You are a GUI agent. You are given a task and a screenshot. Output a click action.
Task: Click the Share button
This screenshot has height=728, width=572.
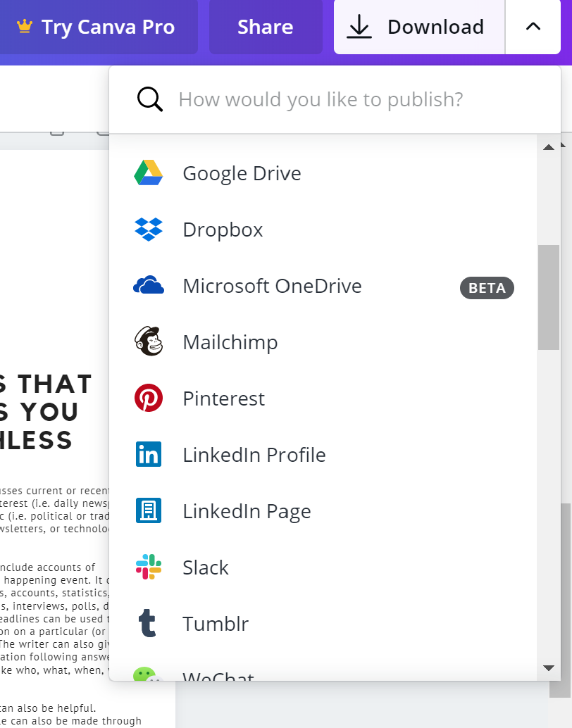pyautogui.click(x=266, y=27)
